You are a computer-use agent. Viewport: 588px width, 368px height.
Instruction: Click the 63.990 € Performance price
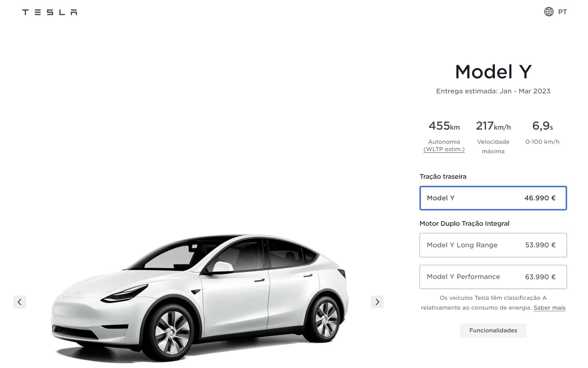pyautogui.click(x=540, y=277)
